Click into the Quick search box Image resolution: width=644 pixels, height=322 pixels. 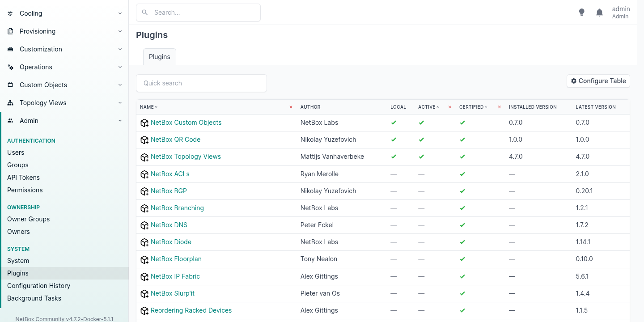tap(201, 83)
